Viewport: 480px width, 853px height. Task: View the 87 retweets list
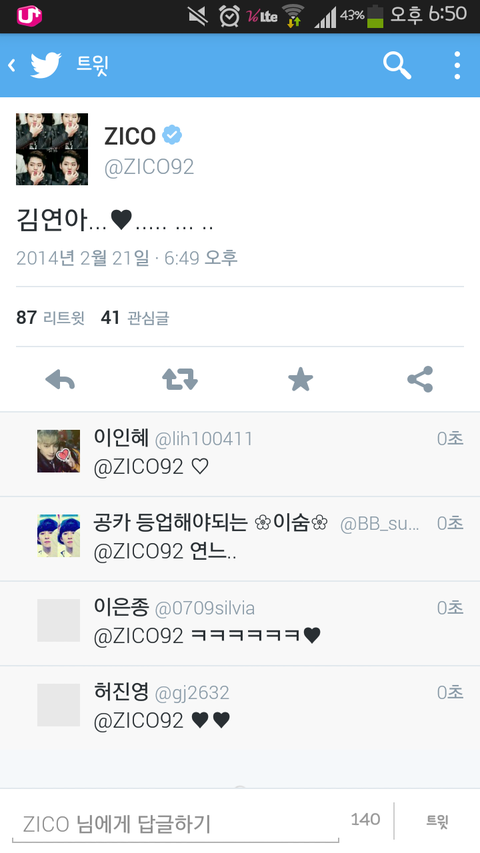coord(50,317)
